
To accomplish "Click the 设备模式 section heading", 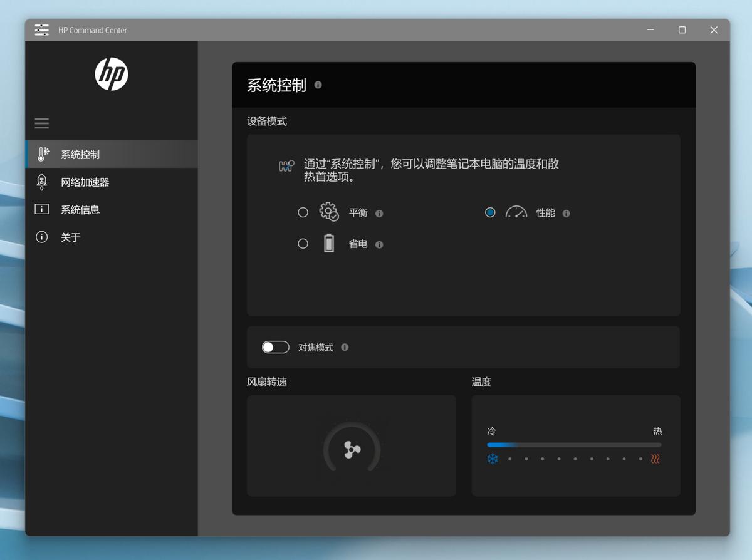I will pyautogui.click(x=267, y=121).
